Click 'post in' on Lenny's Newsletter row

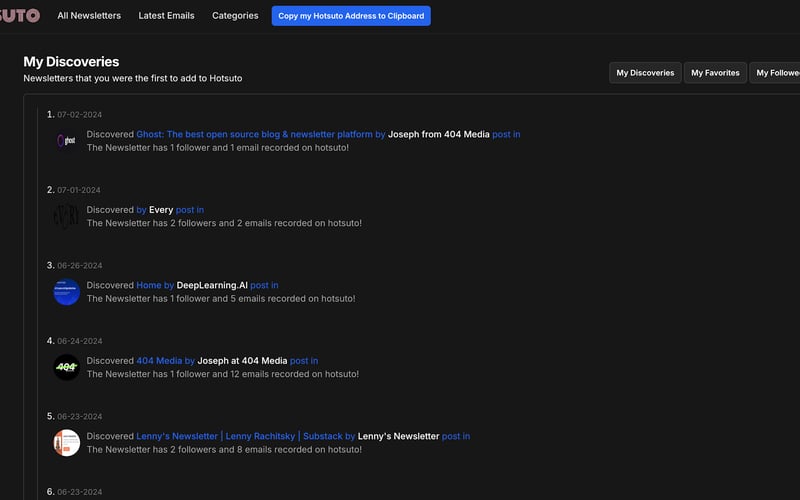pos(456,436)
